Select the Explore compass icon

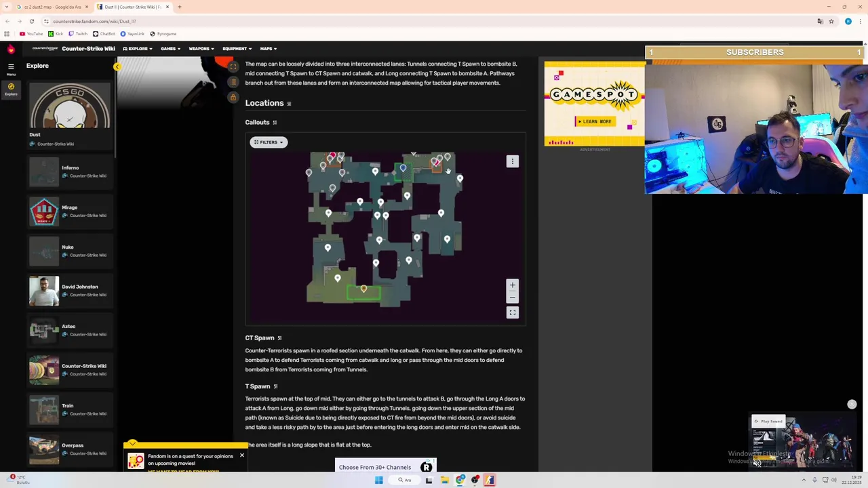11,89
